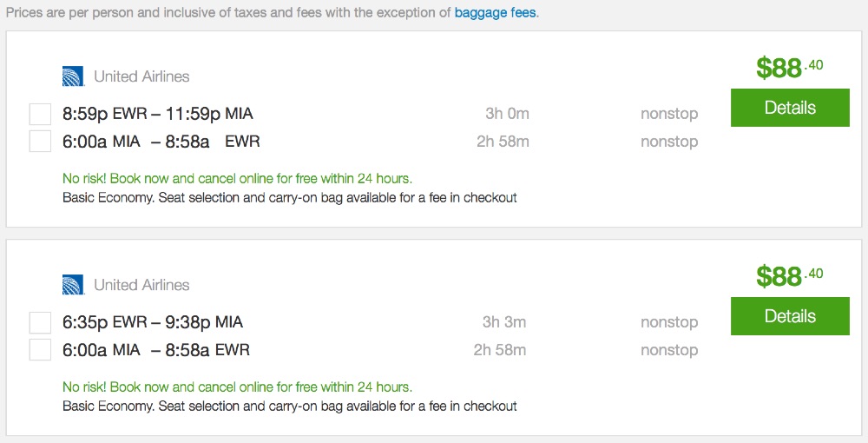Click the green No risk notice under the 6:35p itinerary
Image resolution: width=868 pixels, height=443 pixels.
237,387
